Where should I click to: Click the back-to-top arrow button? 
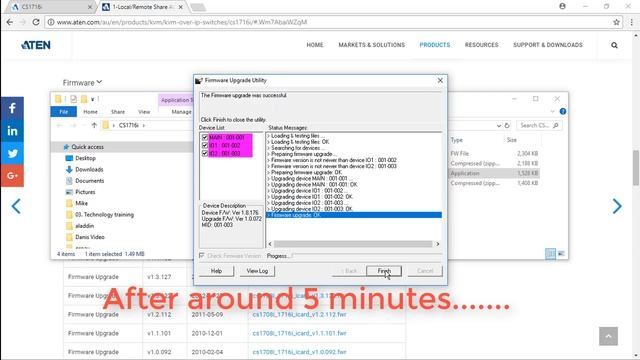point(608,336)
